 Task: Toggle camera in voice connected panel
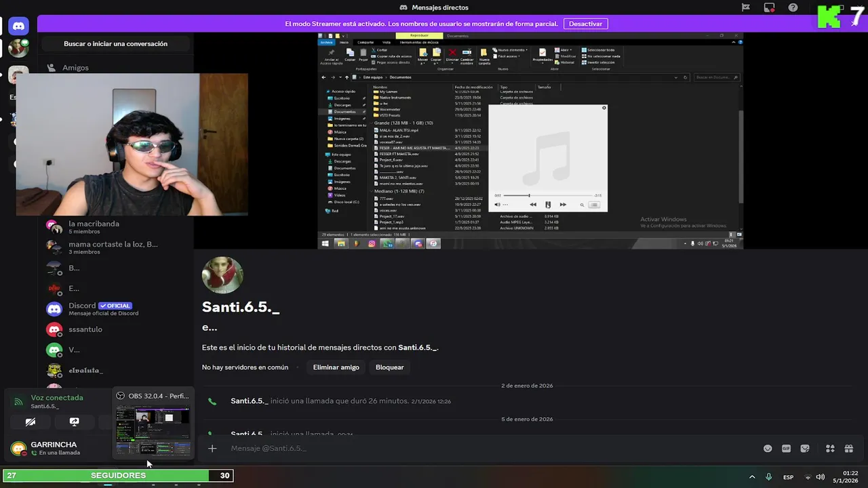click(31, 422)
